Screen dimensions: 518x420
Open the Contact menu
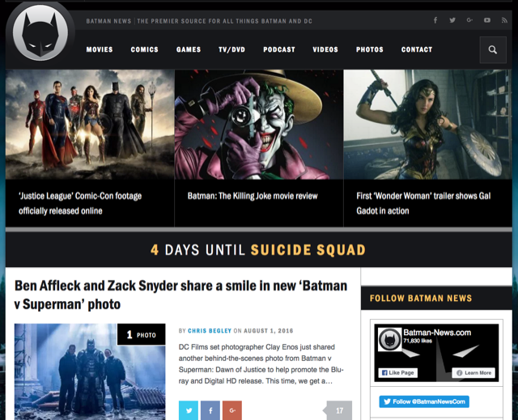(417, 49)
